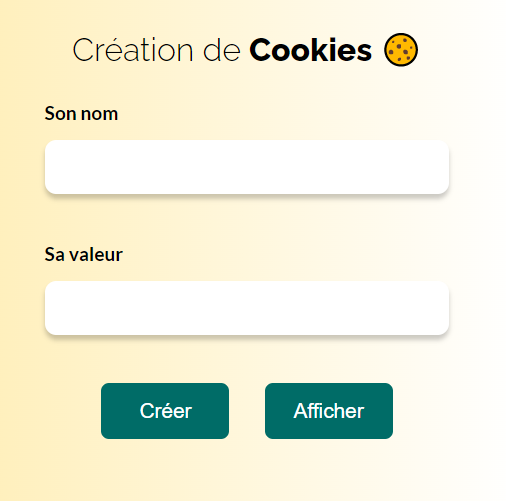The image size is (506, 501).
Task: Select the right teal button labeled Afficher
Action: [329, 411]
